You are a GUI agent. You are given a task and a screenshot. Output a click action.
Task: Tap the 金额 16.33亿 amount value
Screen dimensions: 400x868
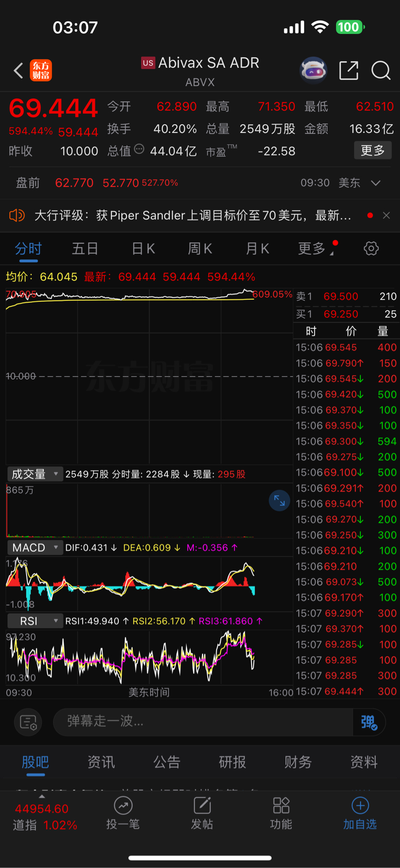coord(371,129)
